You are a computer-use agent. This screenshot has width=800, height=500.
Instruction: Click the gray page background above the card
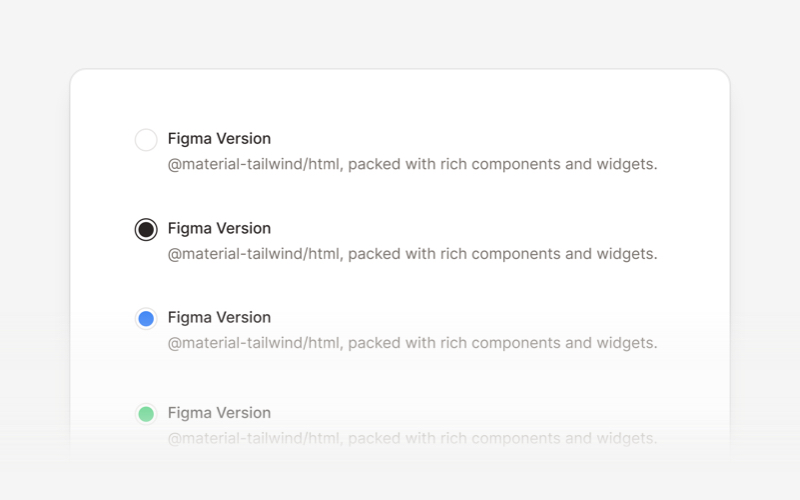click(x=400, y=35)
